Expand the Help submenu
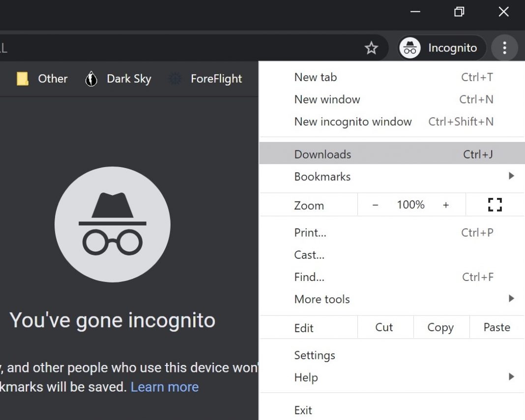 pyautogui.click(x=392, y=377)
